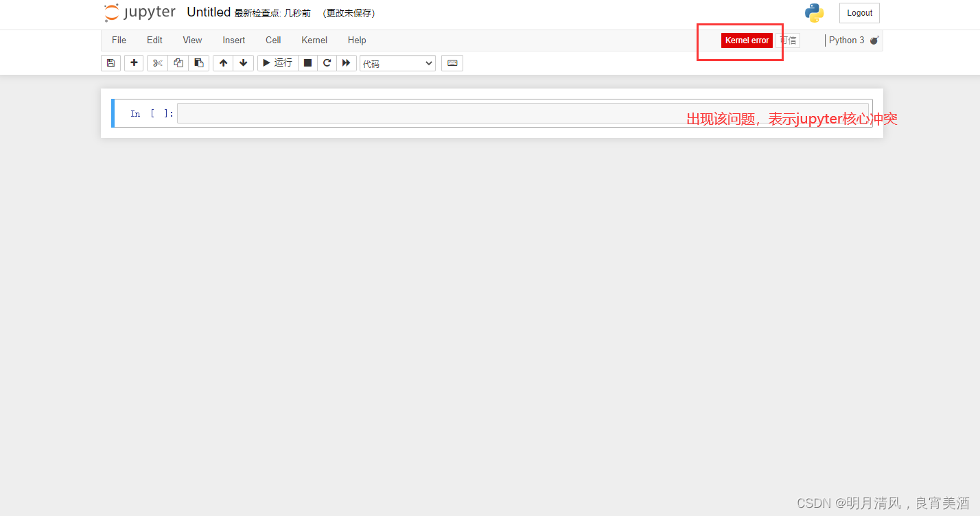The height and width of the screenshot is (516, 980).
Task: Click the red Kernel error indicator
Action: [747, 40]
